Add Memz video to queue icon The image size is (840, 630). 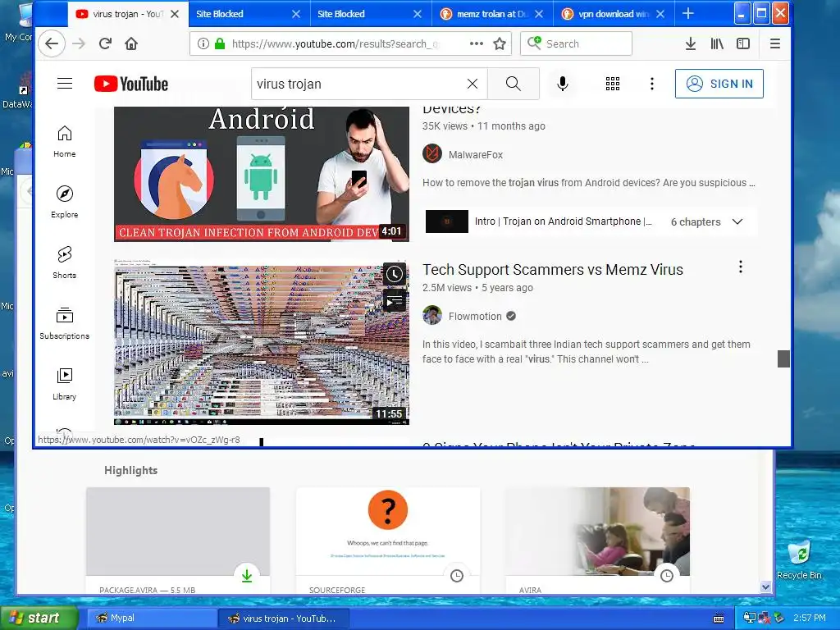tap(395, 300)
